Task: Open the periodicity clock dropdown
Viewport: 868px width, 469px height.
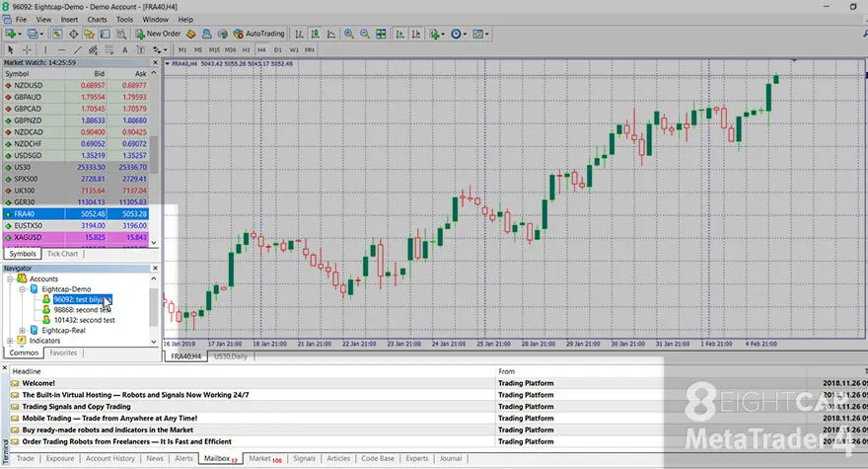Action: coord(458,34)
